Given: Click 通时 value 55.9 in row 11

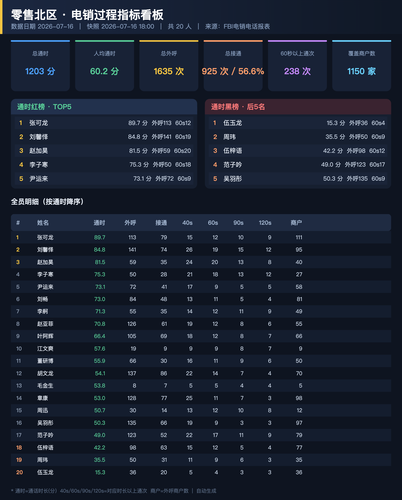Looking at the screenshot, I should 100,361.
